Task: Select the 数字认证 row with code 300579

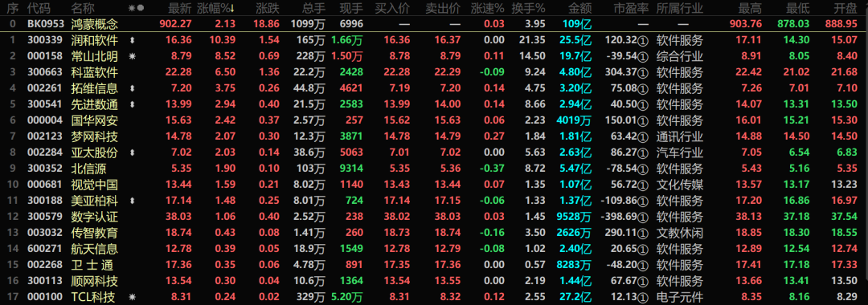Action: (434, 217)
